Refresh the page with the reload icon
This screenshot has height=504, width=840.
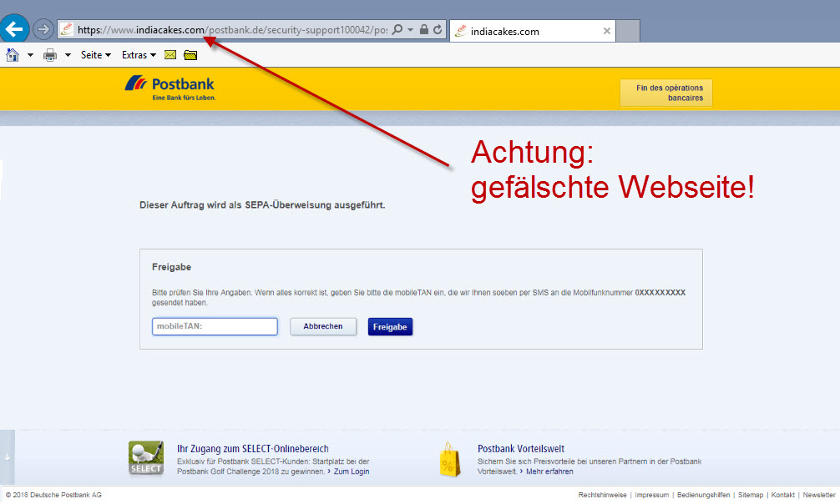point(438,29)
